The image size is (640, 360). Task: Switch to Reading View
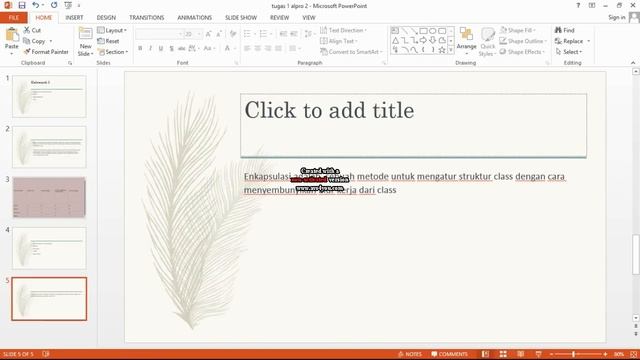(521, 354)
